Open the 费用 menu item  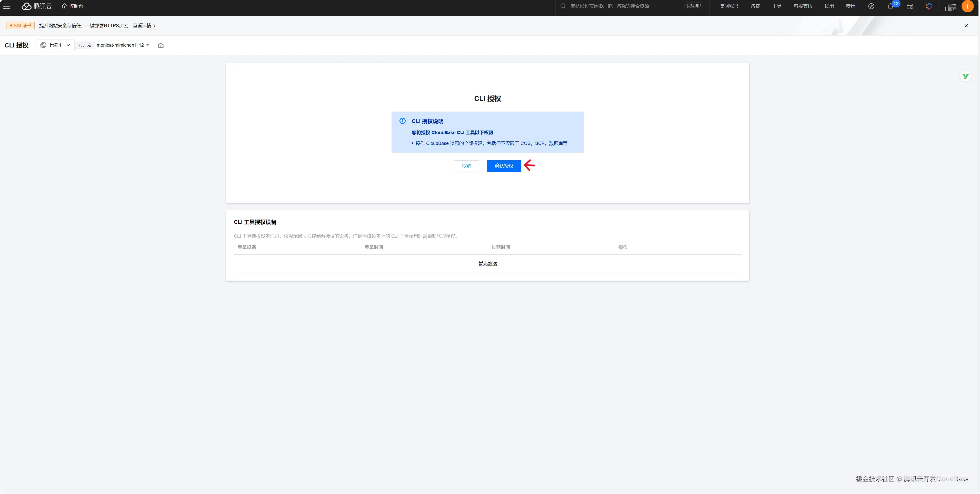coord(850,6)
